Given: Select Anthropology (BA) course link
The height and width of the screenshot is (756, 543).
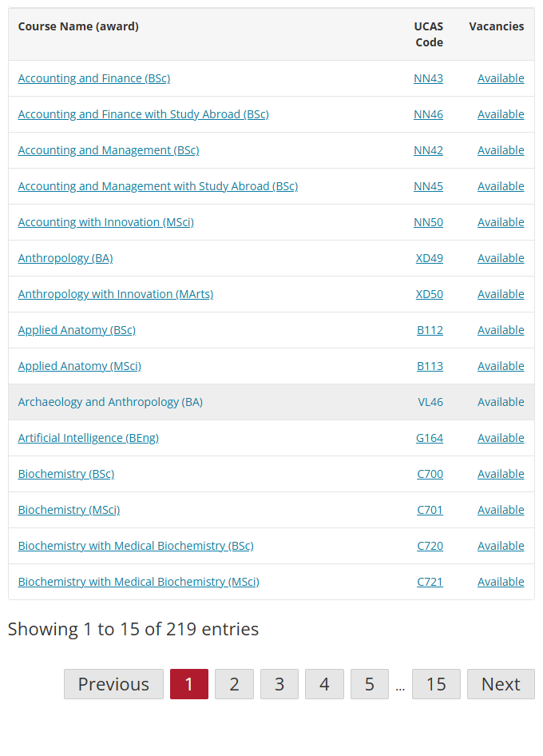Looking at the screenshot, I should point(65,258).
